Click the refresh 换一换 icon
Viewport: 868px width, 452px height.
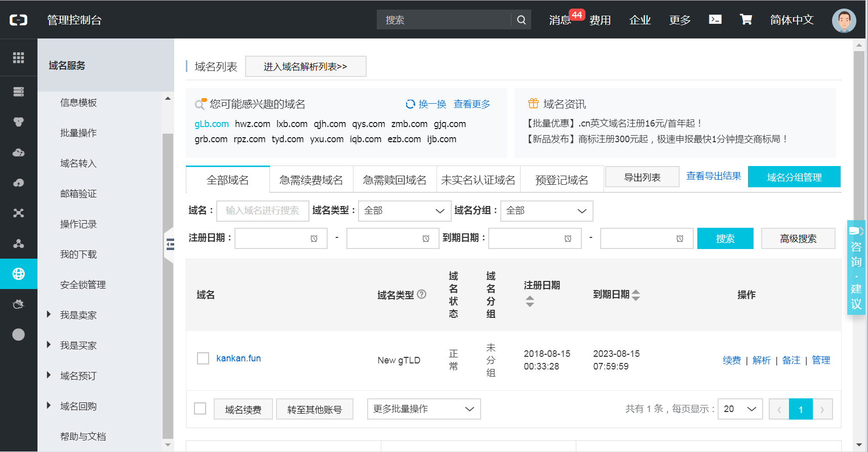(x=410, y=104)
